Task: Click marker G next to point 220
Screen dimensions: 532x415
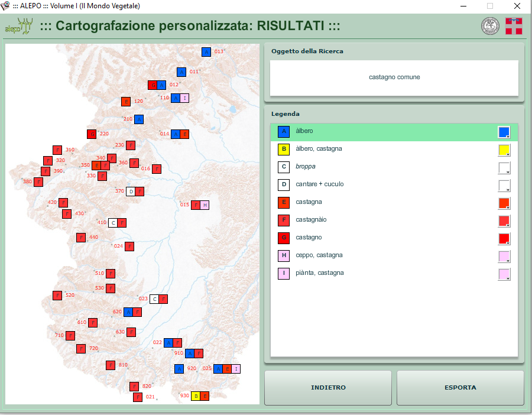Action: click(x=92, y=134)
